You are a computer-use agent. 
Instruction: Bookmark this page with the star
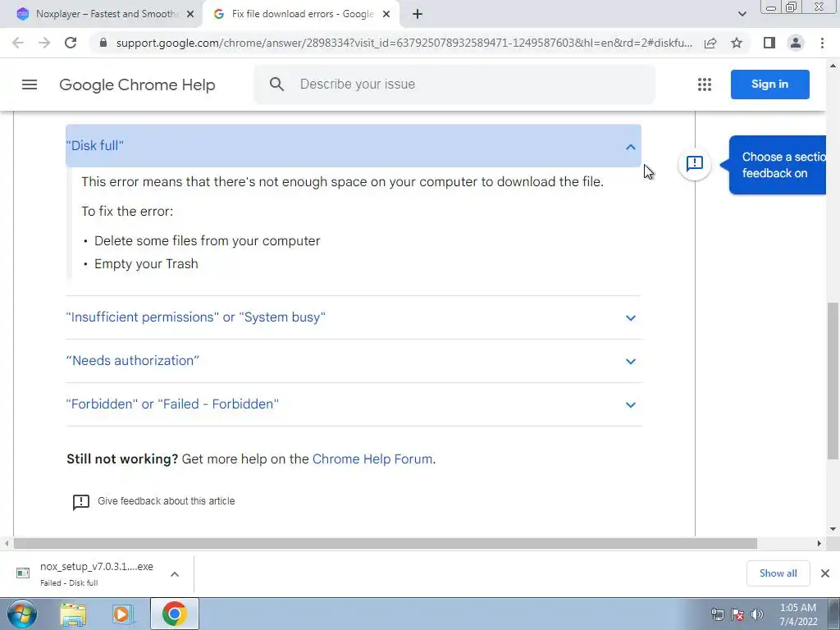point(737,43)
